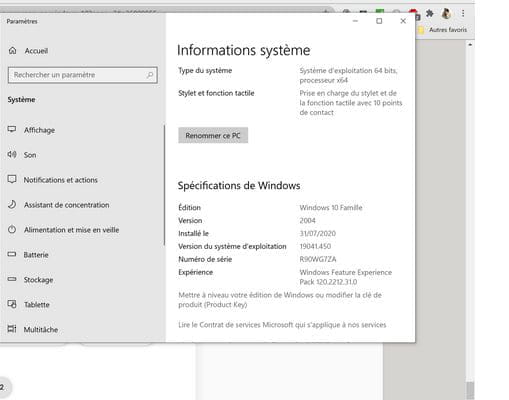The image size is (509, 400).
Task: Click the Son speaker icon
Action: (x=12, y=154)
